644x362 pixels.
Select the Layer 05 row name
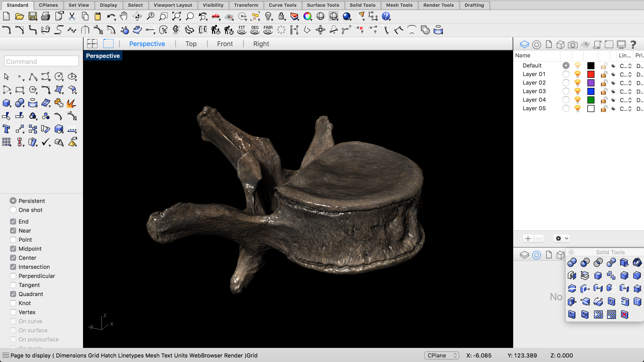coord(534,108)
